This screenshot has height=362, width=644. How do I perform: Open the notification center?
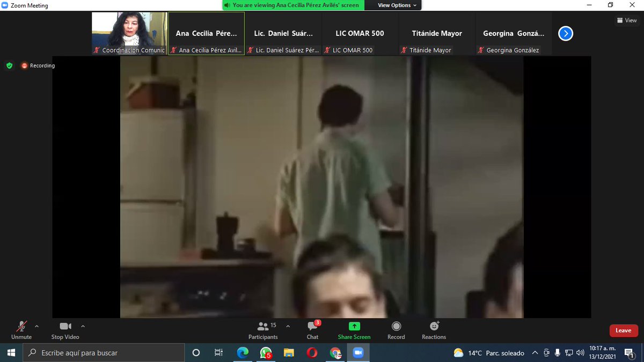click(629, 353)
